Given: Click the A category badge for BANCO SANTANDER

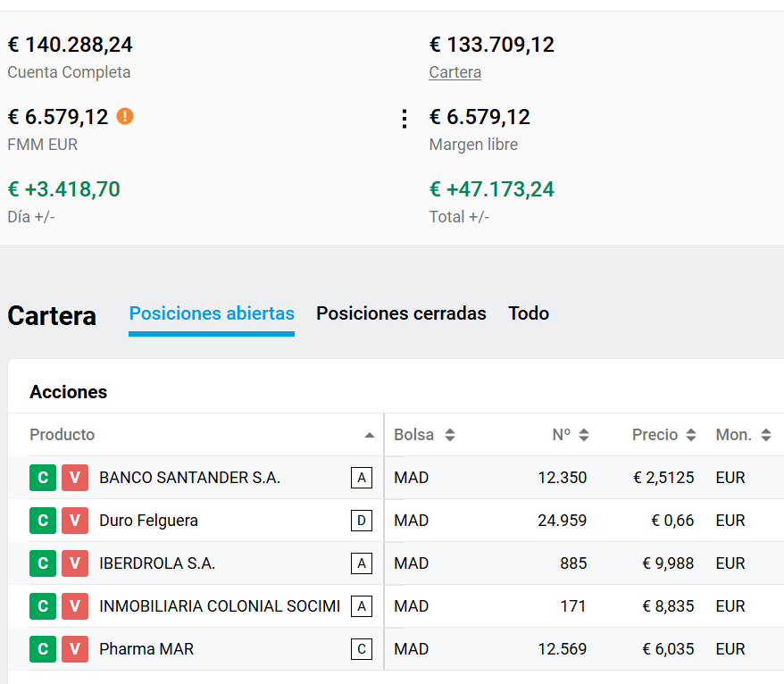Looking at the screenshot, I should (x=362, y=478).
